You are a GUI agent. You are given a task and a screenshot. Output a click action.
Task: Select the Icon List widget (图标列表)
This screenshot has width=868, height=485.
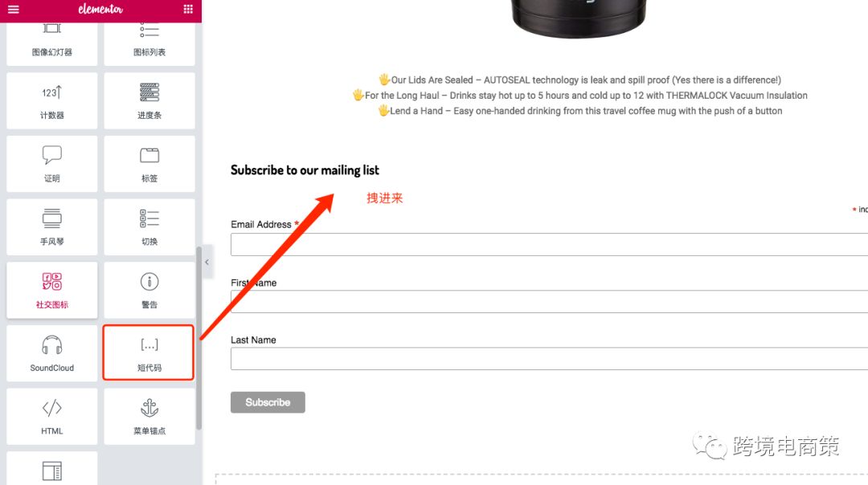coord(149,43)
